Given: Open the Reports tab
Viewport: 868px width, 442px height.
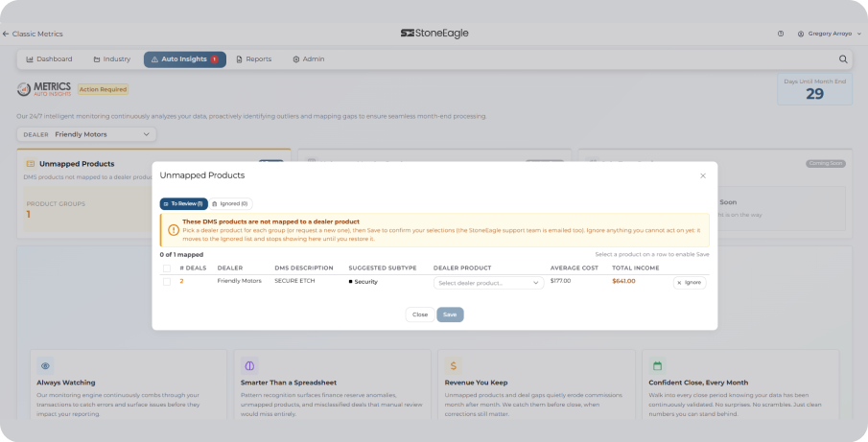Looking at the screenshot, I should [x=254, y=59].
